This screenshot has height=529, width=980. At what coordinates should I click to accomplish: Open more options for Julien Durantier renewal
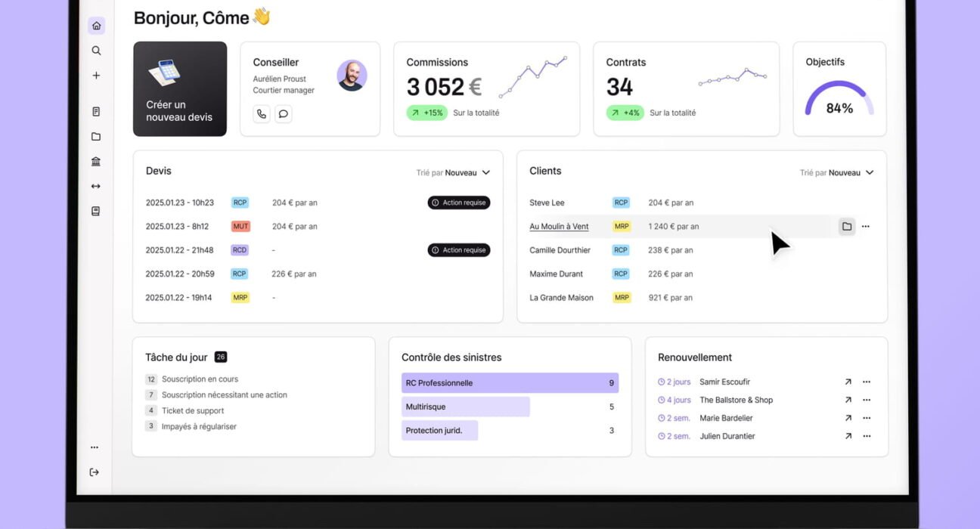pos(867,436)
